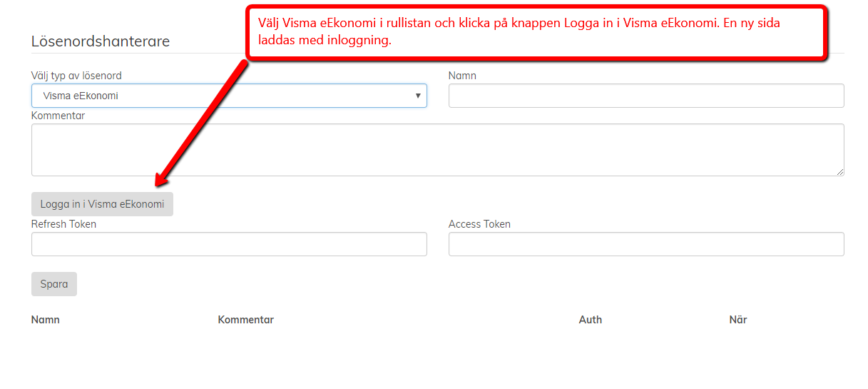Screen dimensions: 868x389
Task: Click the Namn column header
Action: coord(46,320)
